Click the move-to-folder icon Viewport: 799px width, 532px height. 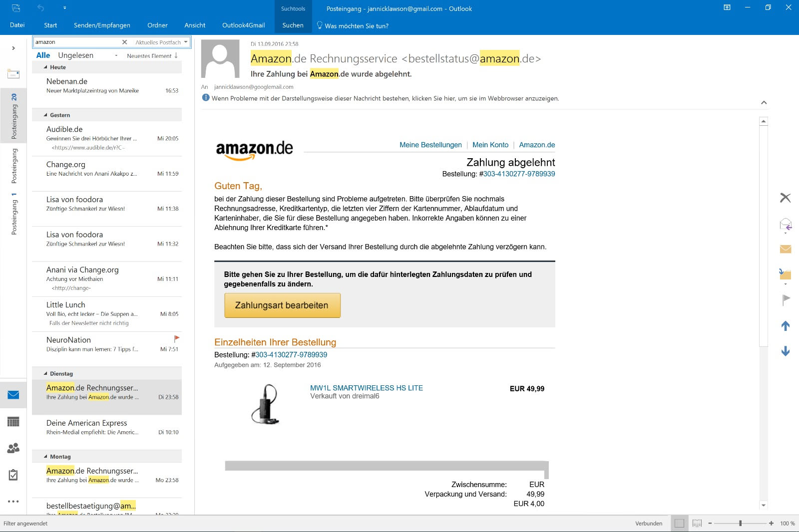(785, 274)
